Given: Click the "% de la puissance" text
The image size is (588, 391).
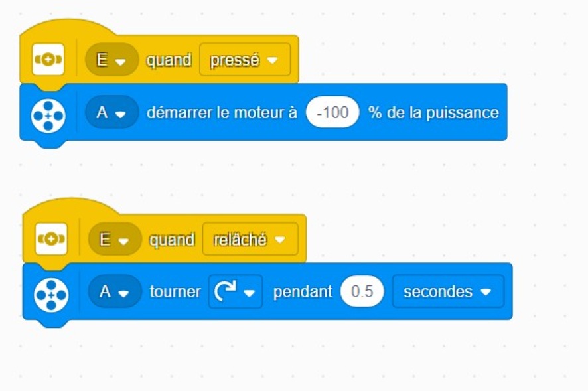Looking at the screenshot, I should coord(433,113).
